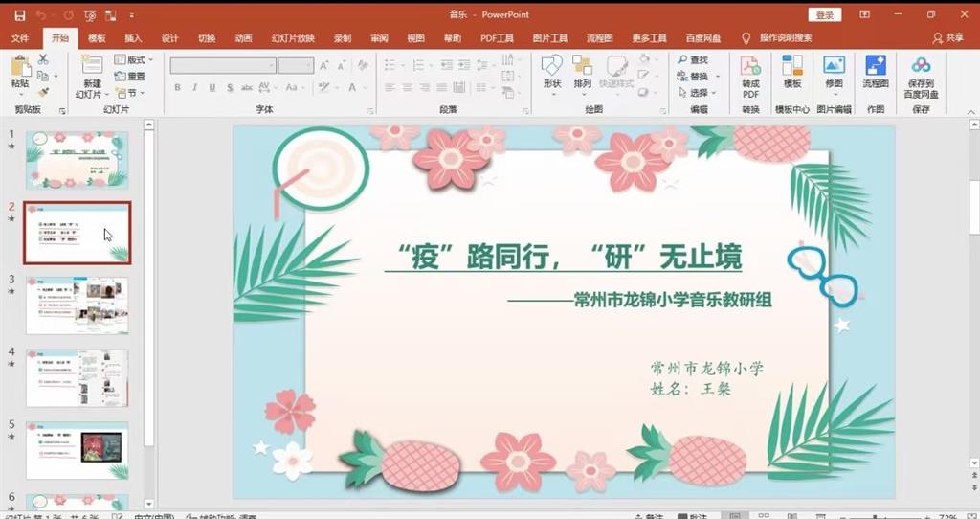Open the customize quick access toolbar dropdown
This screenshot has width=980, height=519.
pos(132,15)
